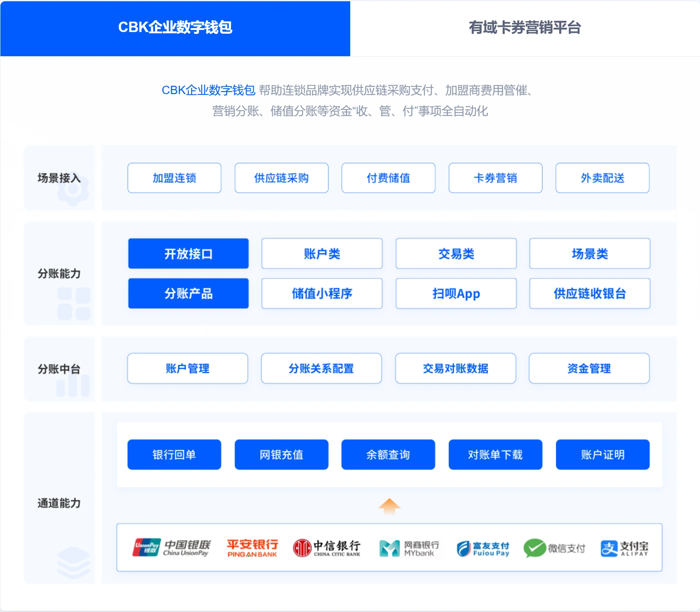The image size is (700, 612).
Task: Choose the 供应链采购 scenario
Action: point(281,178)
